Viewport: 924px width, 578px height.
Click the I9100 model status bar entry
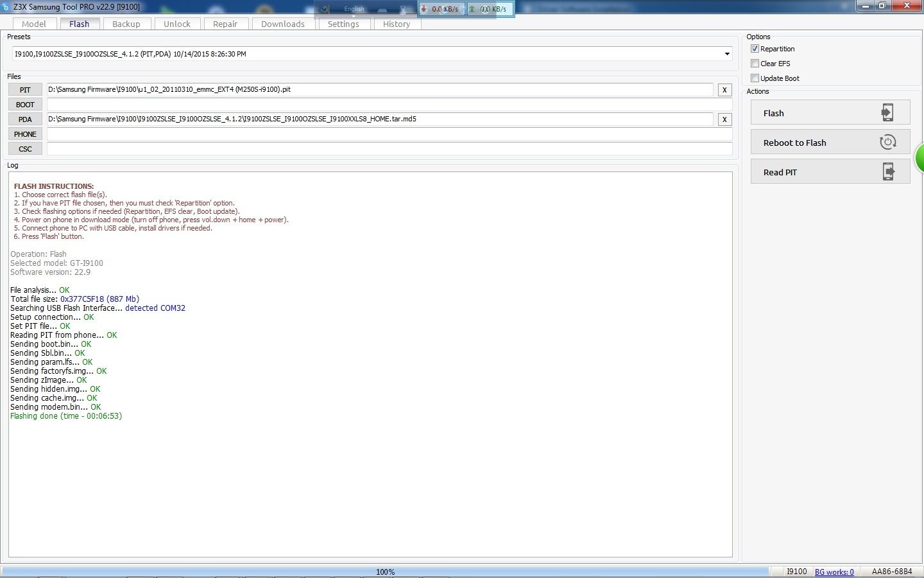coord(796,572)
